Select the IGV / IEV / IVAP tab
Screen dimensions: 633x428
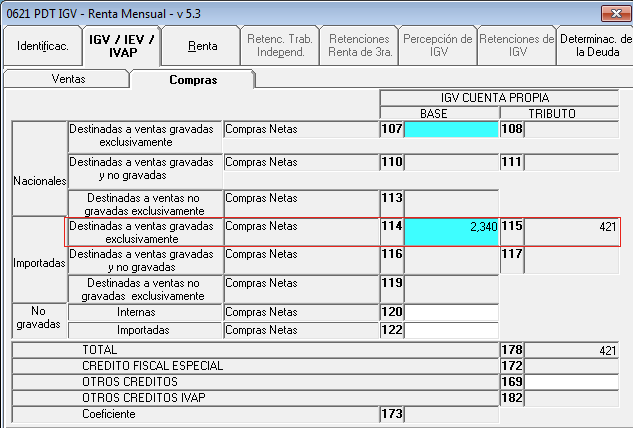(x=122, y=46)
